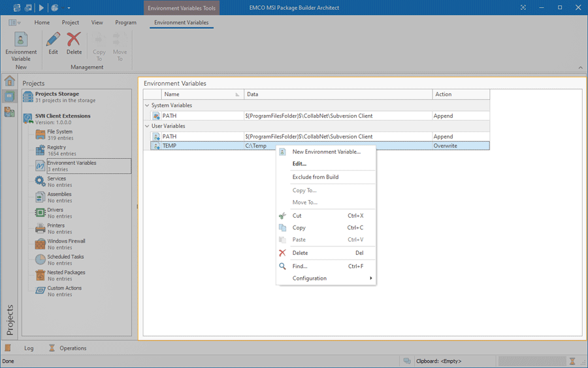Select the User Variables PATH row
This screenshot has height=368, width=588.
click(320, 137)
